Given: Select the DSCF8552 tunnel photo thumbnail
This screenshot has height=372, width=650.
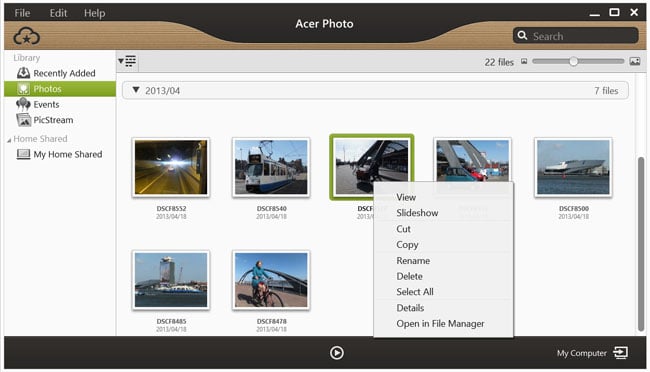Looking at the screenshot, I should [x=171, y=167].
